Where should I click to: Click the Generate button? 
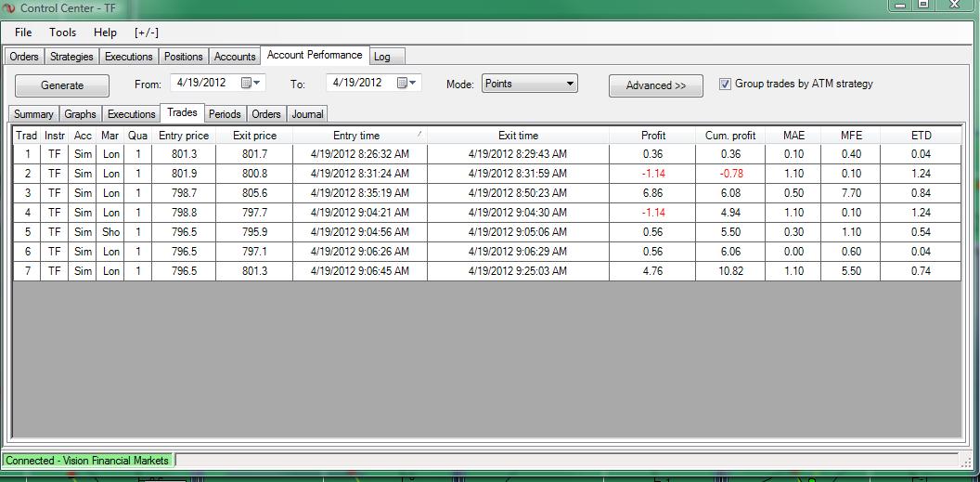point(62,85)
